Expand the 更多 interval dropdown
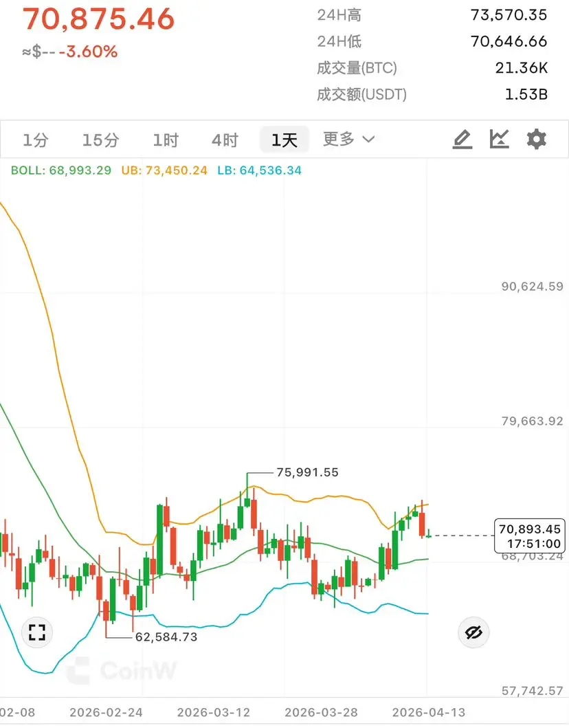Image resolution: width=569 pixels, height=728 pixels. pyautogui.click(x=349, y=139)
